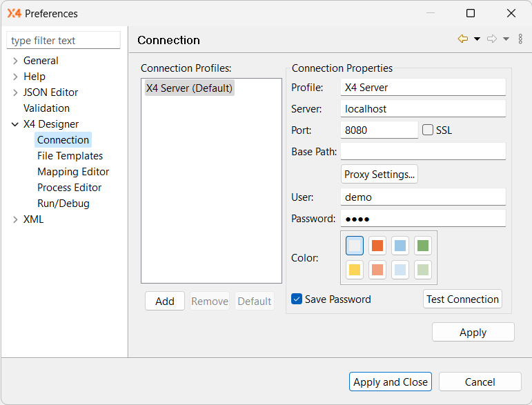Screen dimensions: 532x405
Task: Select X4 Server (Default) profile in list
Action: tap(190, 88)
